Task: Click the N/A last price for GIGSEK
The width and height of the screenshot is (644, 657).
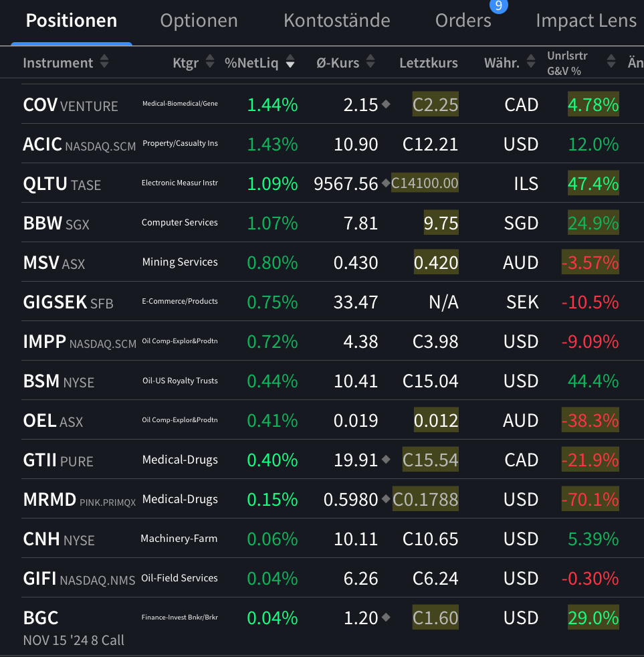Action: (x=443, y=302)
